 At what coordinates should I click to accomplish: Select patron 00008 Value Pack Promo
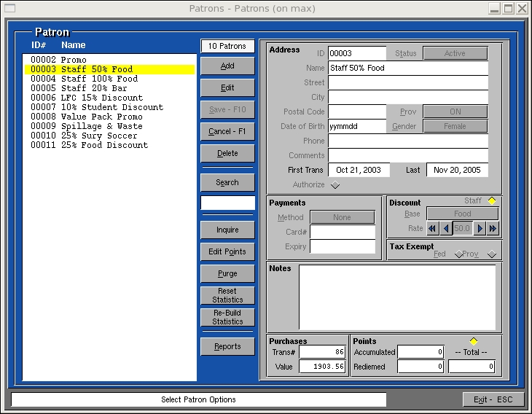(x=109, y=117)
